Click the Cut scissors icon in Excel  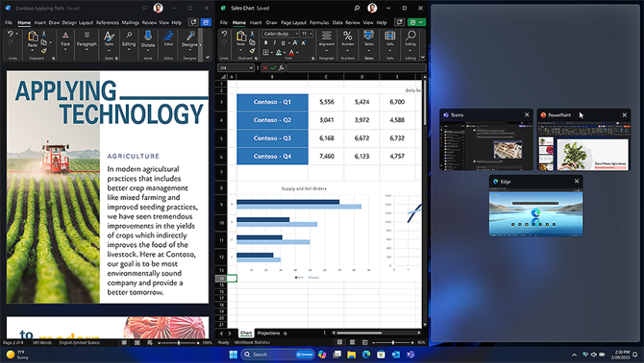[x=253, y=34]
